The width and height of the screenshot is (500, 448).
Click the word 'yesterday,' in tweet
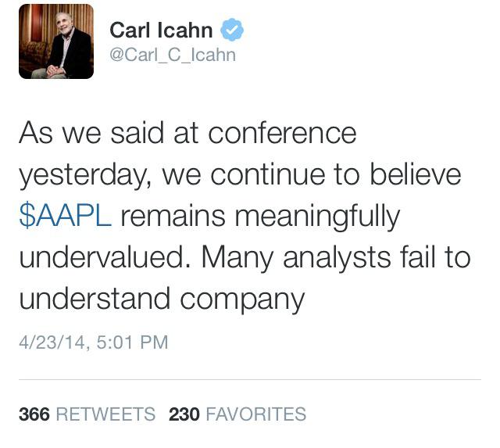pos(85,177)
